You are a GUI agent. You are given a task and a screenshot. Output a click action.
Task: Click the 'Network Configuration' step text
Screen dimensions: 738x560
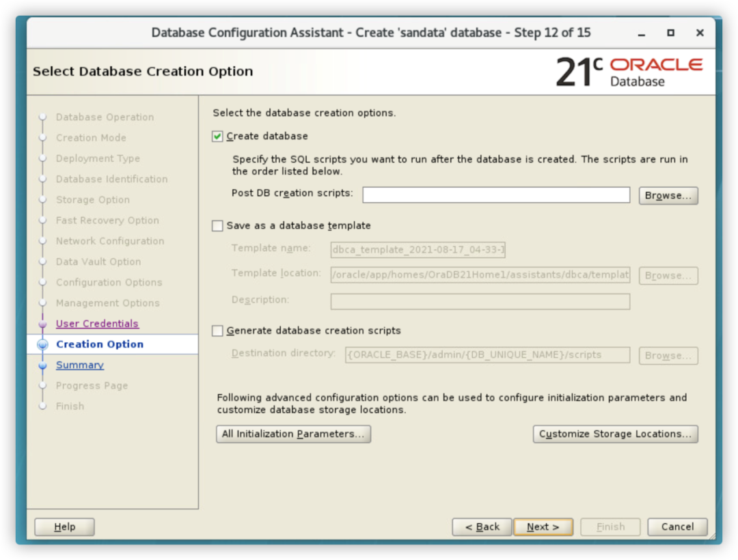click(x=110, y=241)
